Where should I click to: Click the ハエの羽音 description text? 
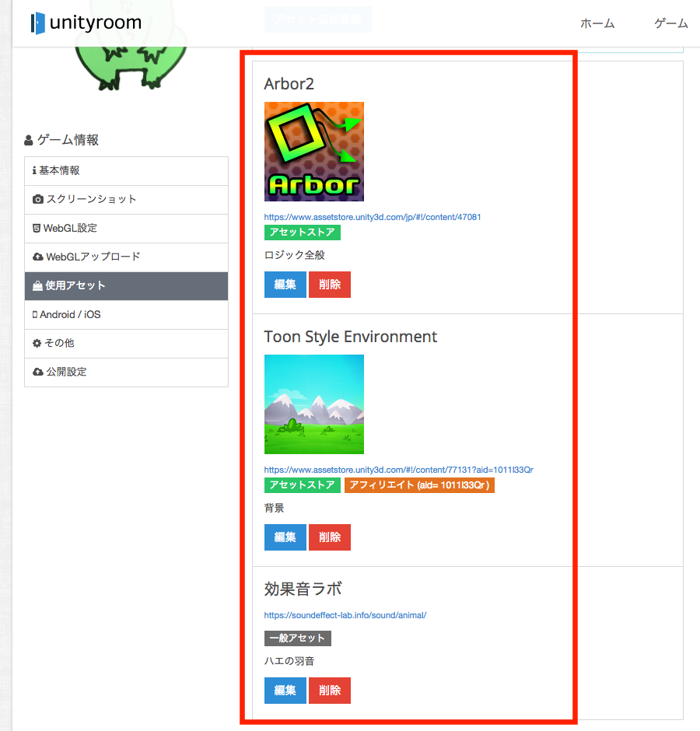(289, 661)
